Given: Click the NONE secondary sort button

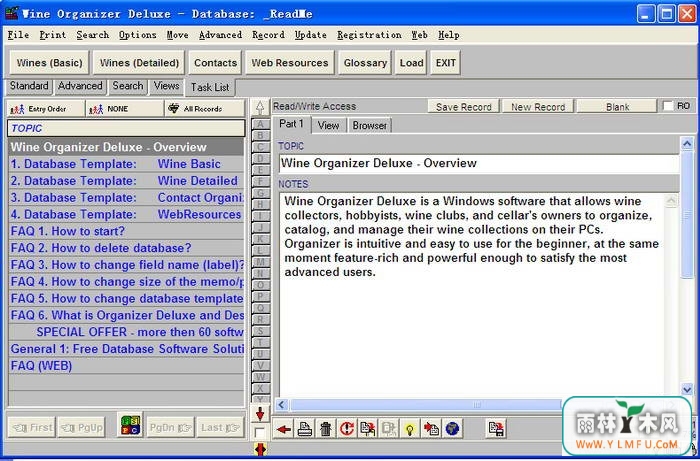Looking at the screenshot, I should pos(125,108).
